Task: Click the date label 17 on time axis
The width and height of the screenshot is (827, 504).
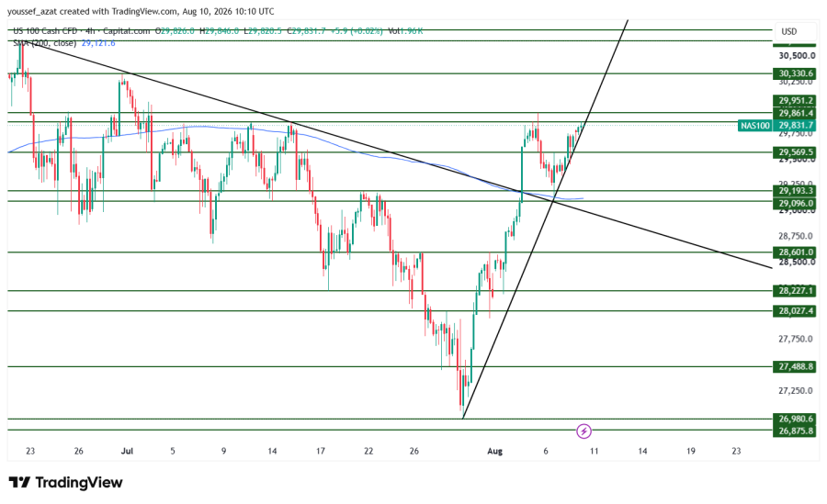Action: 320,452
